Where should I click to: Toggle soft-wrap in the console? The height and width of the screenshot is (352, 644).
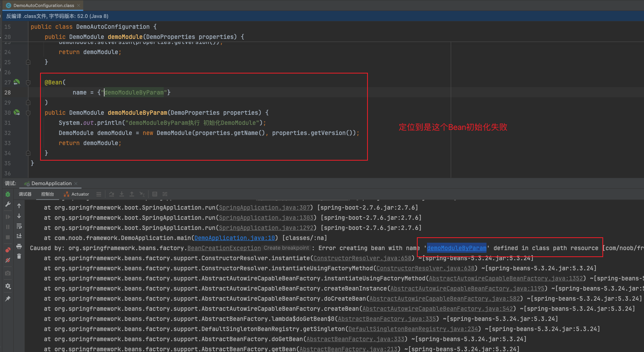19,226
